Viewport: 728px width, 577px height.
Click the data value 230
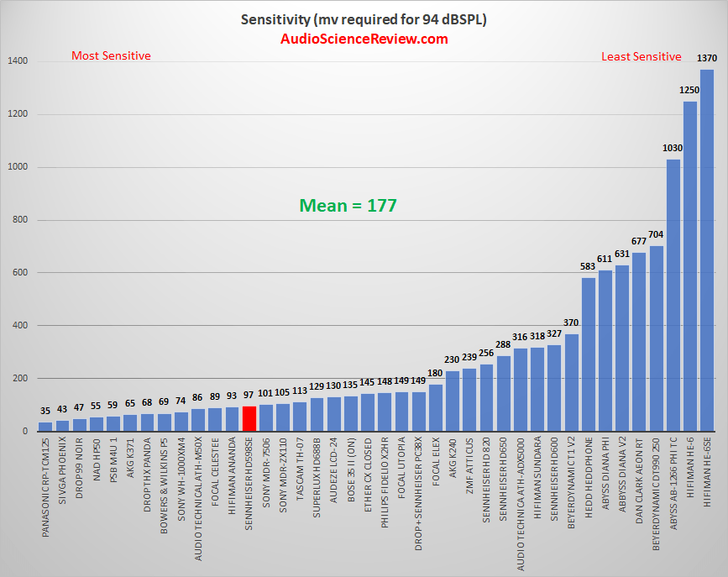click(452, 359)
